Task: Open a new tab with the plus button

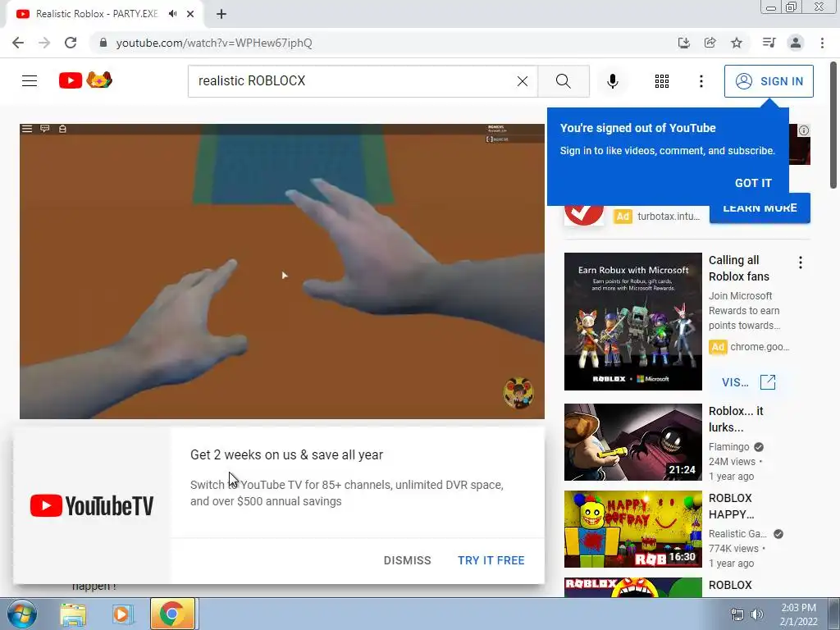Action: point(221,14)
